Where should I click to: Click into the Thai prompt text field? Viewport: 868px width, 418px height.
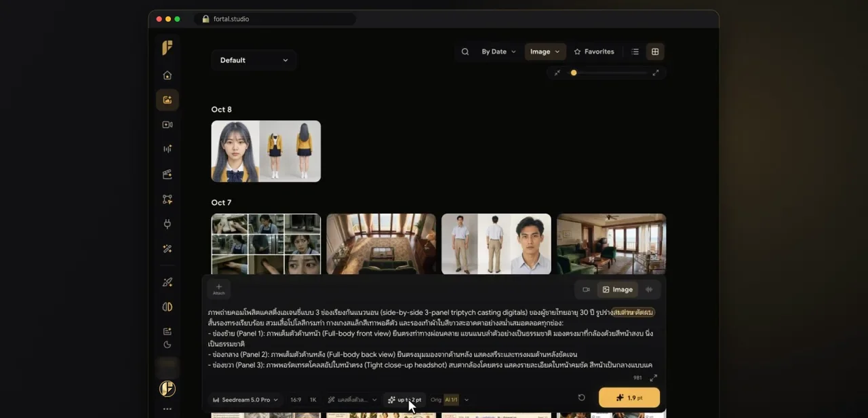click(431, 339)
